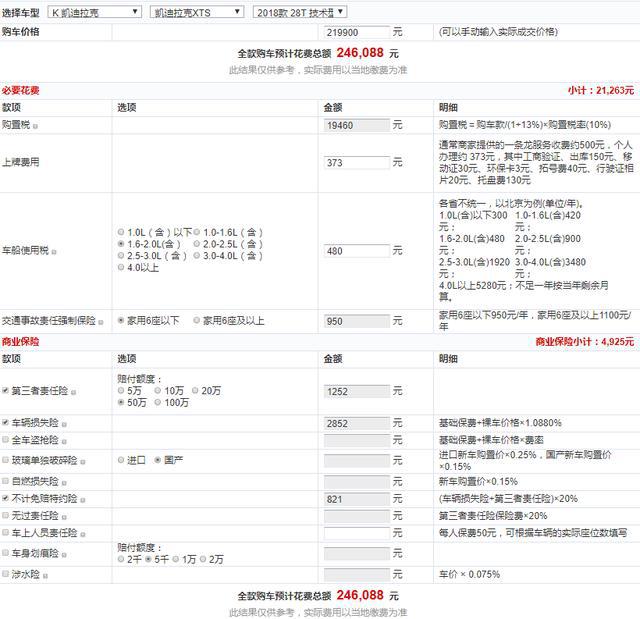Click the 不计免赔特约险 amount 821
The image size is (640, 619).
(x=357, y=499)
